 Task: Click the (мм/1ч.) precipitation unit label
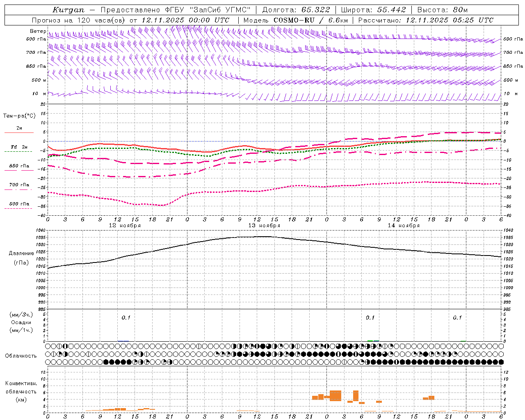21,330
